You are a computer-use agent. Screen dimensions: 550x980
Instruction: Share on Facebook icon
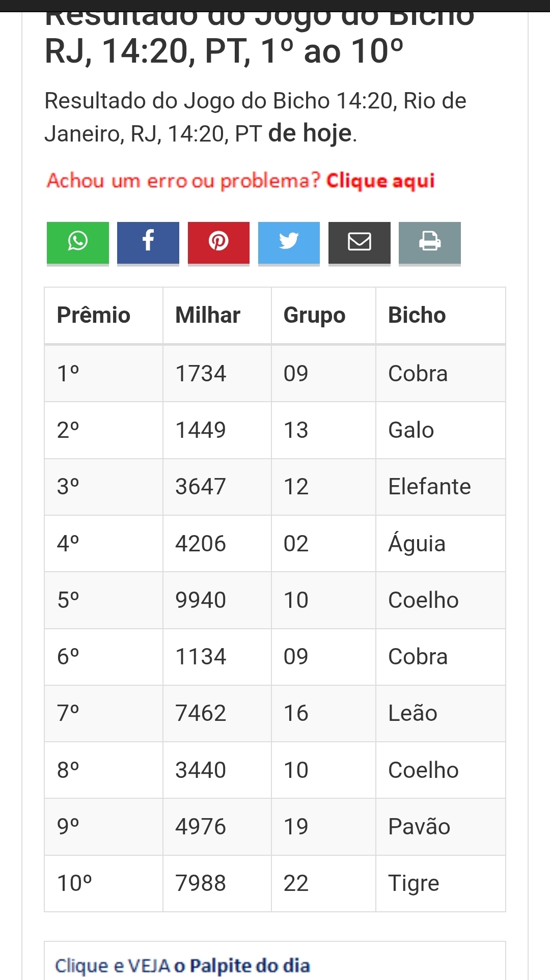(x=148, y=242)
